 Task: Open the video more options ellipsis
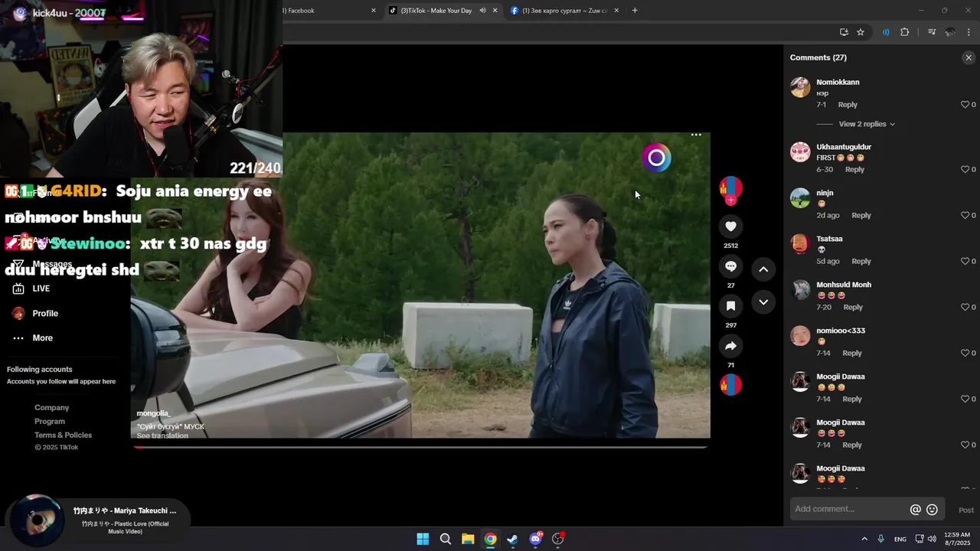[696, 135]
